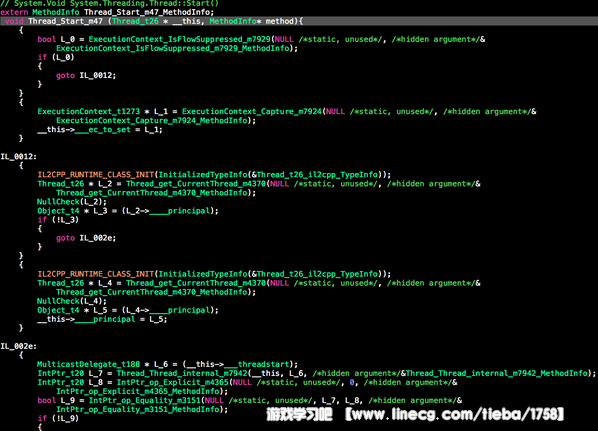
Task: Click the 'Thread_t26 * L_2' declaration line
Action: tap(259, 184)
